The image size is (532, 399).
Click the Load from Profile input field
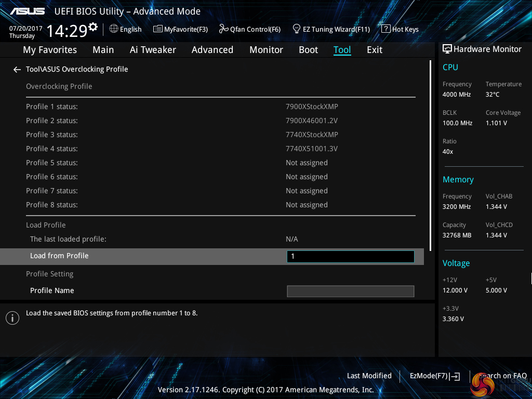click(351, 257)
